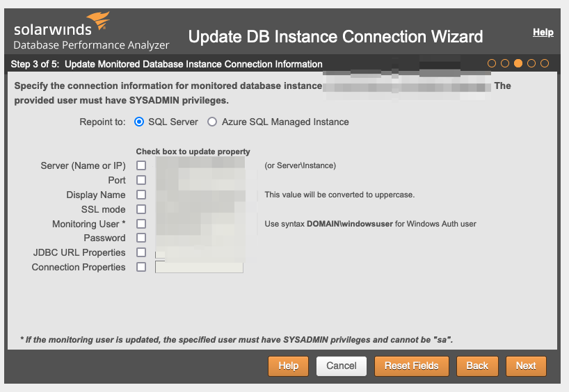The width and height of the screenshot is (569, 392).
Task: Click the 'Check box to update property' heading
Action: pos(193,152)
